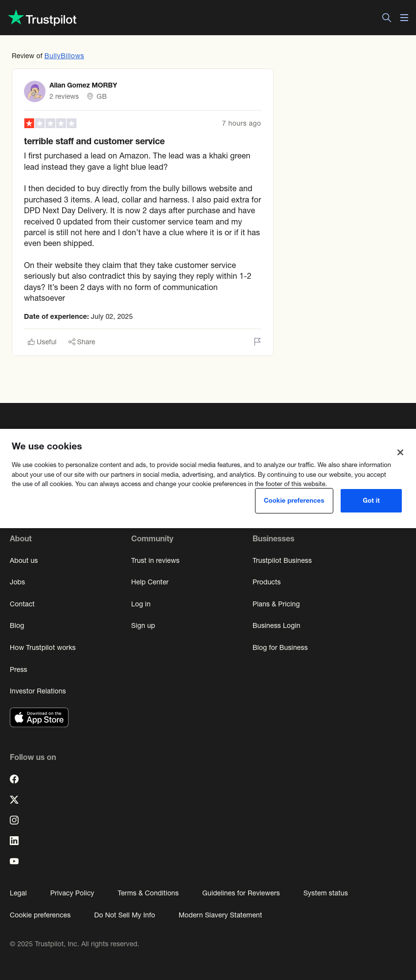Screen dimensions: 416x980
Task: Open Trustpilot Facebook icon
Action: coord(14,779)
